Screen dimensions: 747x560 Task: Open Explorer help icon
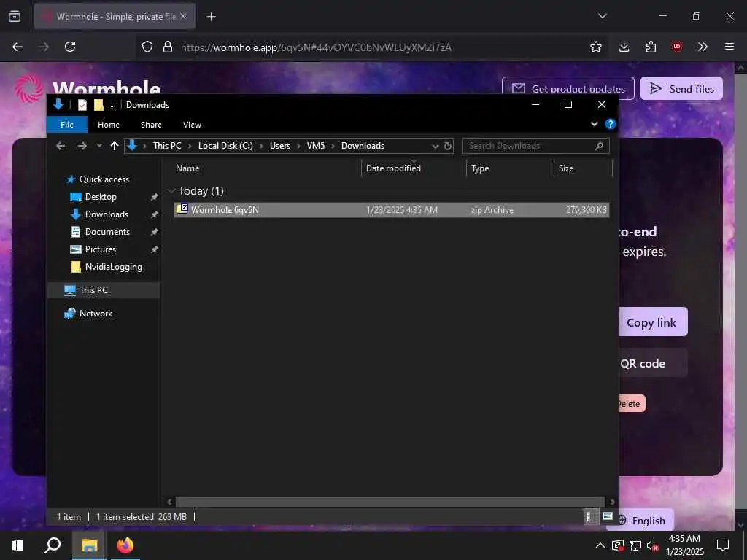[610, 124]
